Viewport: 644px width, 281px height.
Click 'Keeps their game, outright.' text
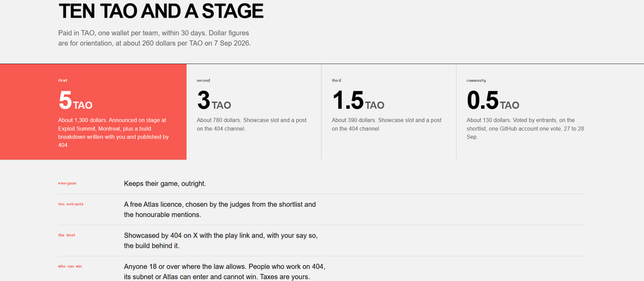point(165,184)
